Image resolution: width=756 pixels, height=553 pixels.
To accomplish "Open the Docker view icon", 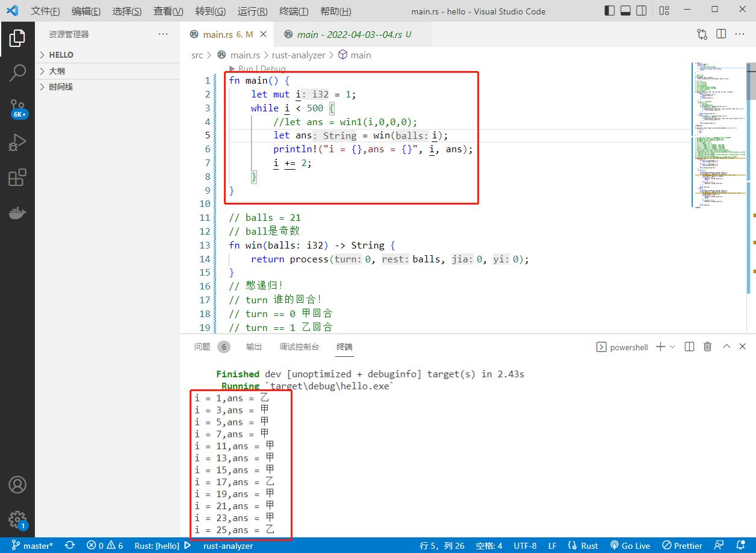I will coord(17,212).
